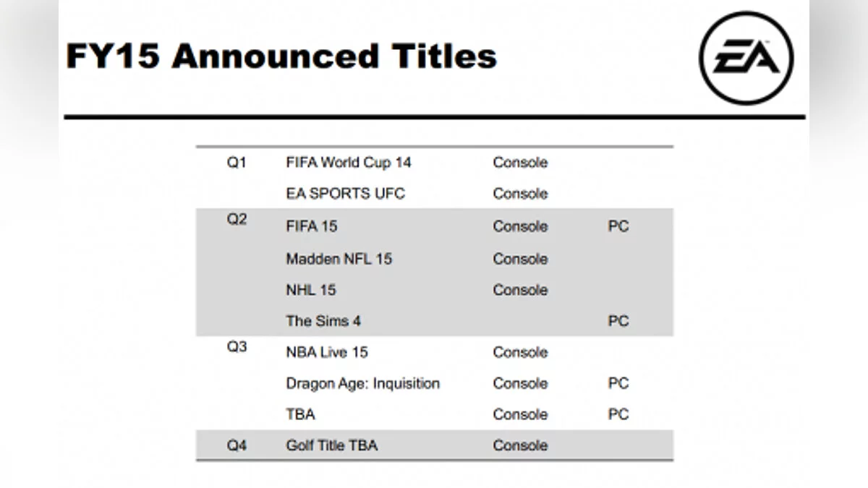Select the Q4 quarter label
The height and width of the screenshot is (488, 868).
(x=237, y=445)
